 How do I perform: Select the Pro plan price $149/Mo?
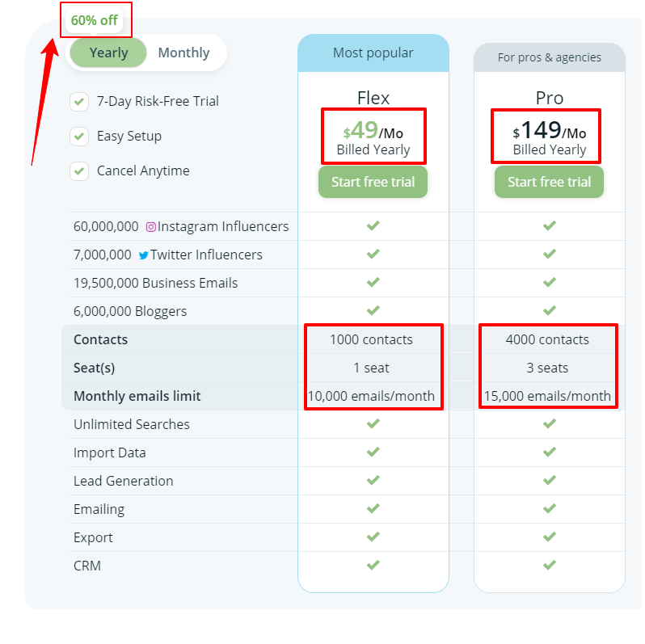tap(550, 131)
